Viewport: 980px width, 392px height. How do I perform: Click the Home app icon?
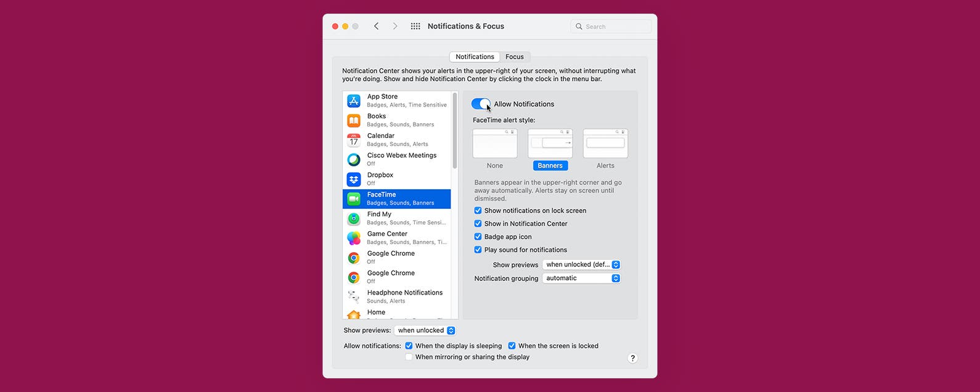coord(354,314)
